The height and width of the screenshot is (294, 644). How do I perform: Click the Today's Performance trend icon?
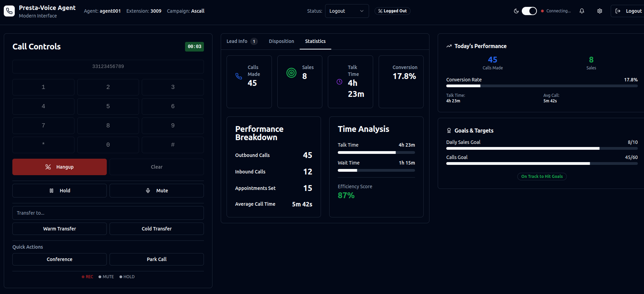pyautogui.click(x=449, y=46)
